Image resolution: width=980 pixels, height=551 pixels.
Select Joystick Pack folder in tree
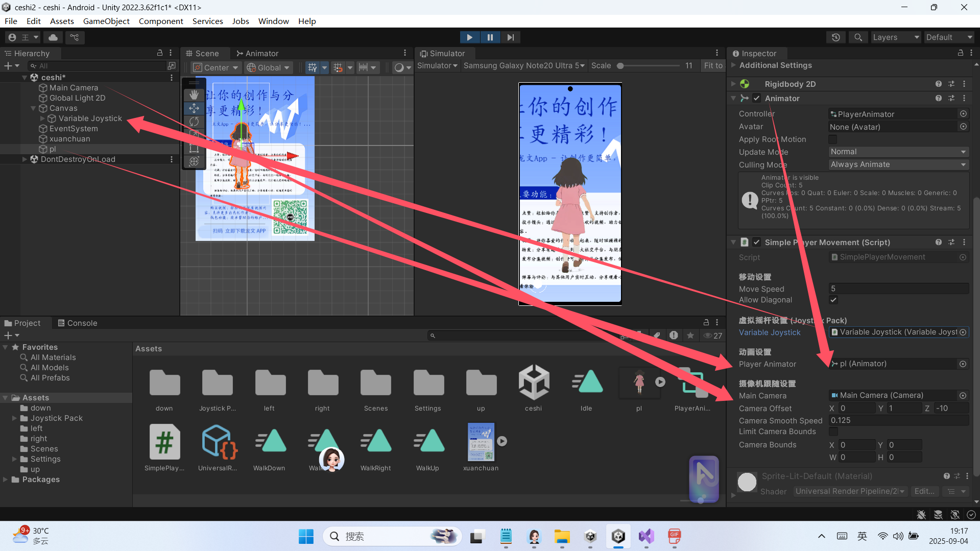56,418
